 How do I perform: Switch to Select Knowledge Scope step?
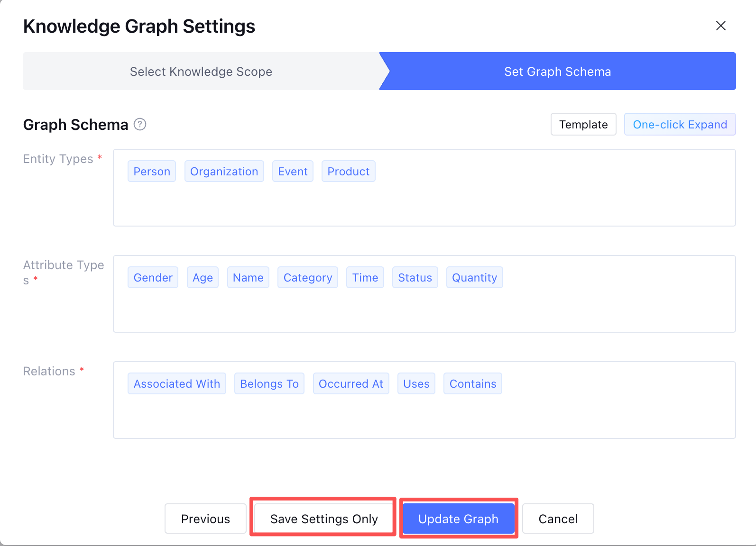point(201,72)
